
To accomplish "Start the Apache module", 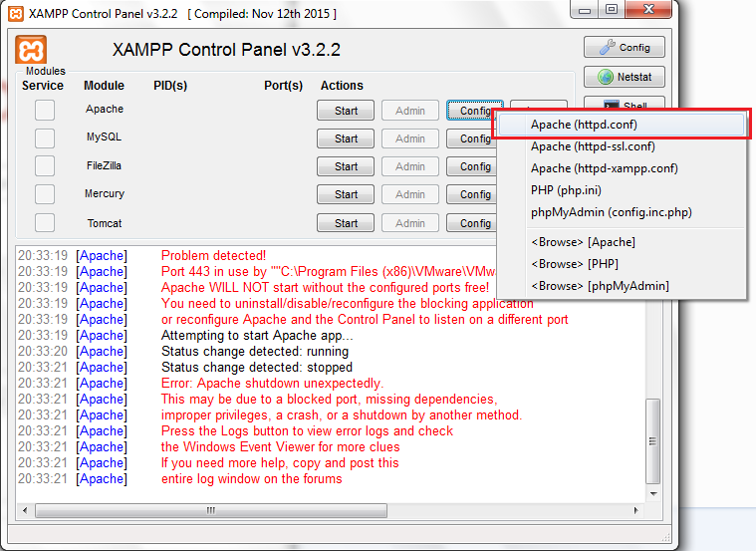I will point(346,111).
